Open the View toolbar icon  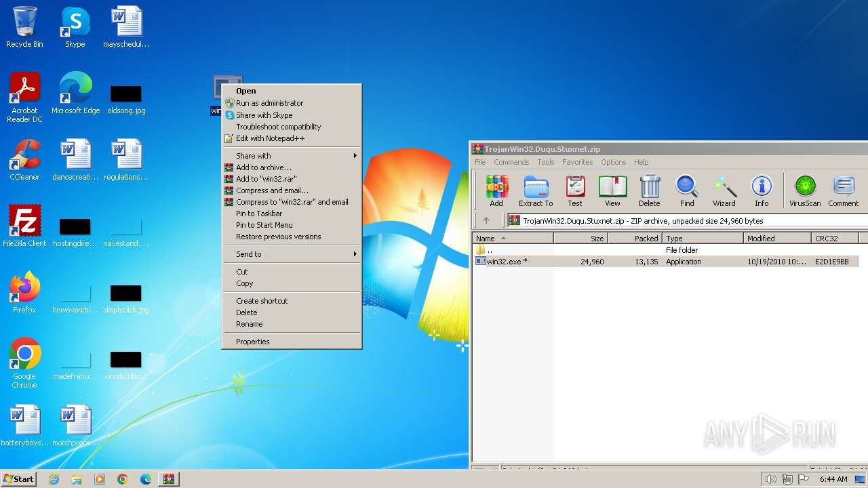click(612, 190)
